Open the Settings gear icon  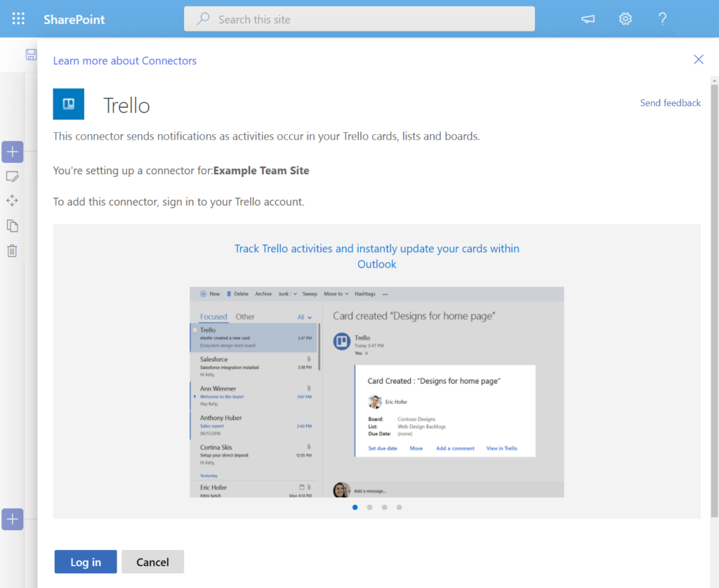pyautogui.click(x=626, y=19)
